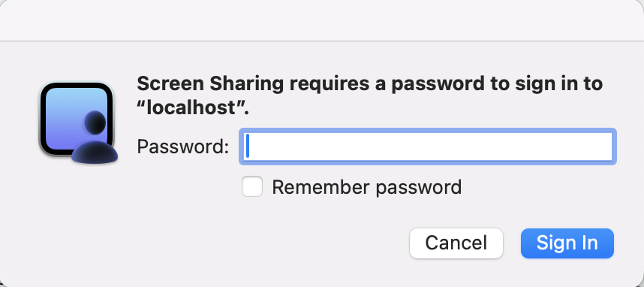Click the black bezel of the screen icon
The image size is (644, 287).
coord(43,119)
